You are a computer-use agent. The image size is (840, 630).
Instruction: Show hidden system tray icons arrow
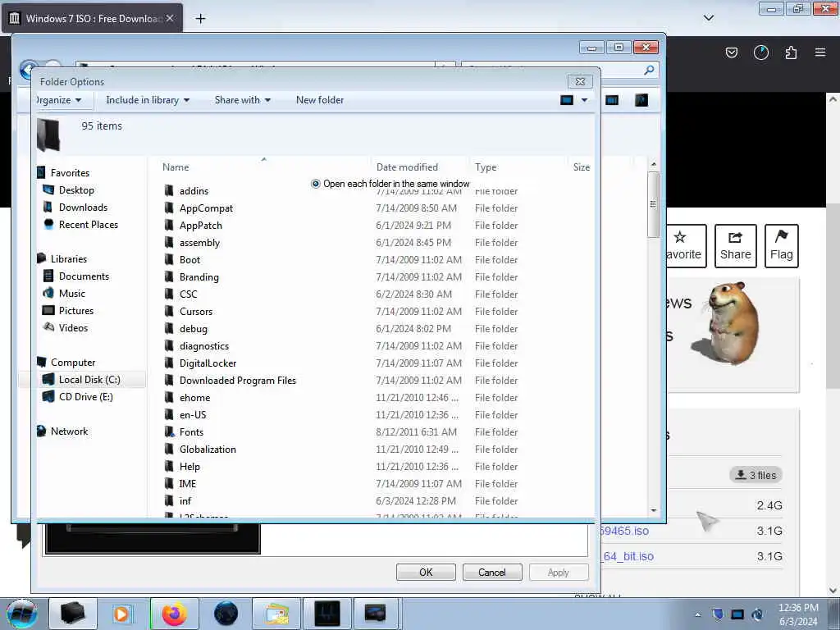(x=697, y=615)
